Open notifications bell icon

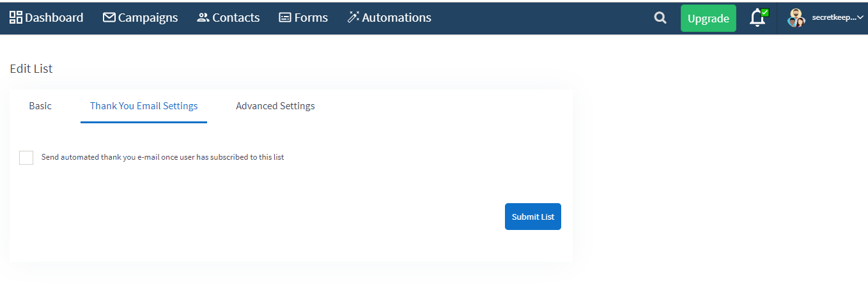pyautogui.click(x=758, y=17)
